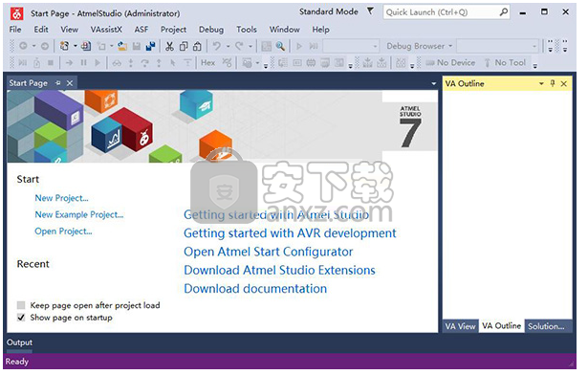Uncheck Show page on startup

tap(21, 318)
